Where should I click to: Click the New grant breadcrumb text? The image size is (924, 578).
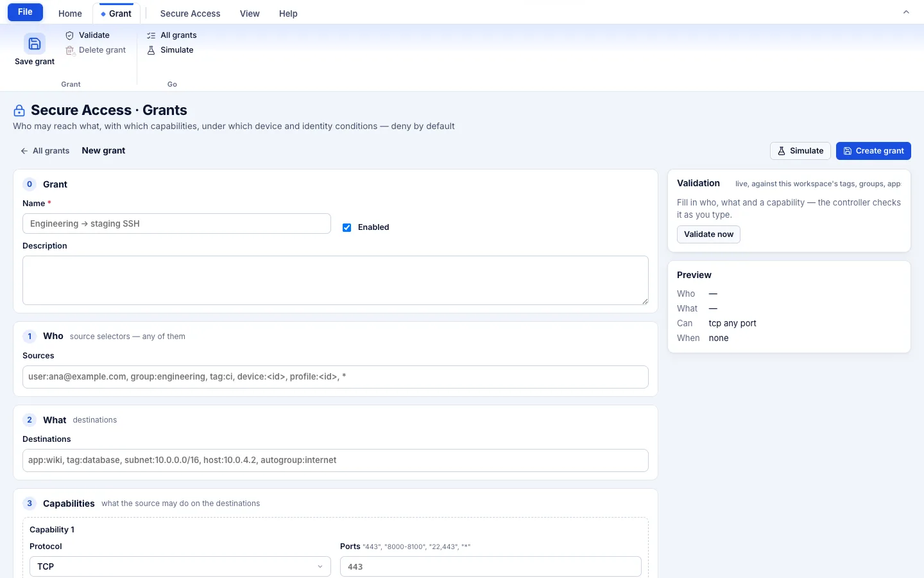coord(103,151)
